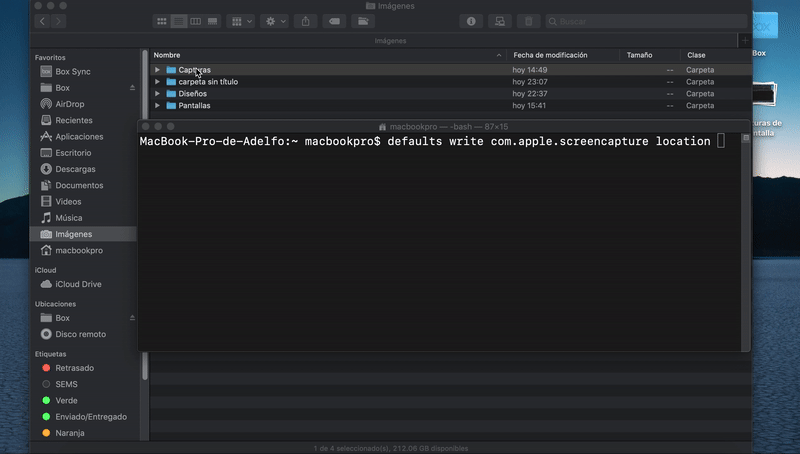This screenshot has width=800, height=454.
Task: Select the SEMS tag
Action: pos(66,384)
